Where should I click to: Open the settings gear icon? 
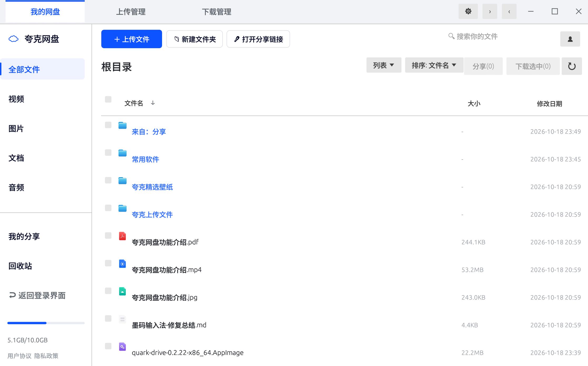pyautogui.click(x=468, y=11)
